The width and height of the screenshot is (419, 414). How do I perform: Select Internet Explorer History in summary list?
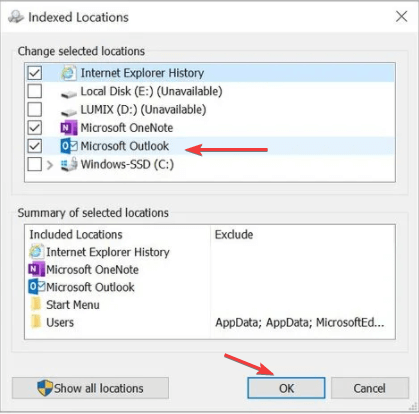tap(108, 252)
